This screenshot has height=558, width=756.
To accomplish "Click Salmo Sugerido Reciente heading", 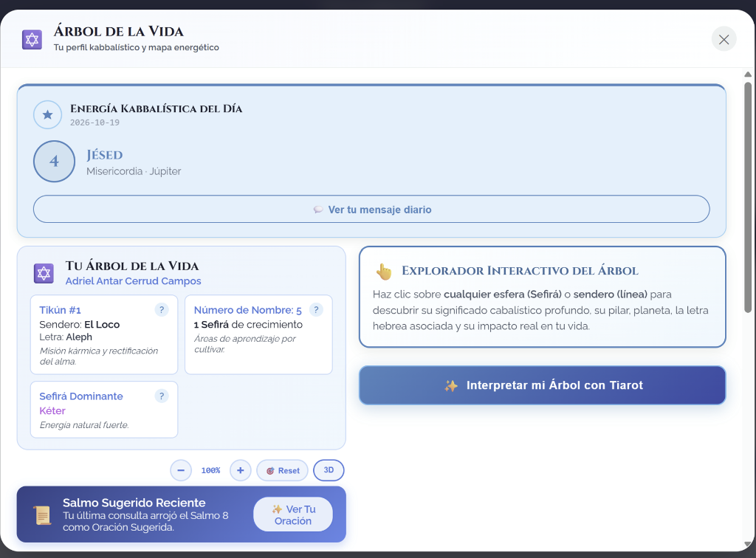I will pos(134,503).
